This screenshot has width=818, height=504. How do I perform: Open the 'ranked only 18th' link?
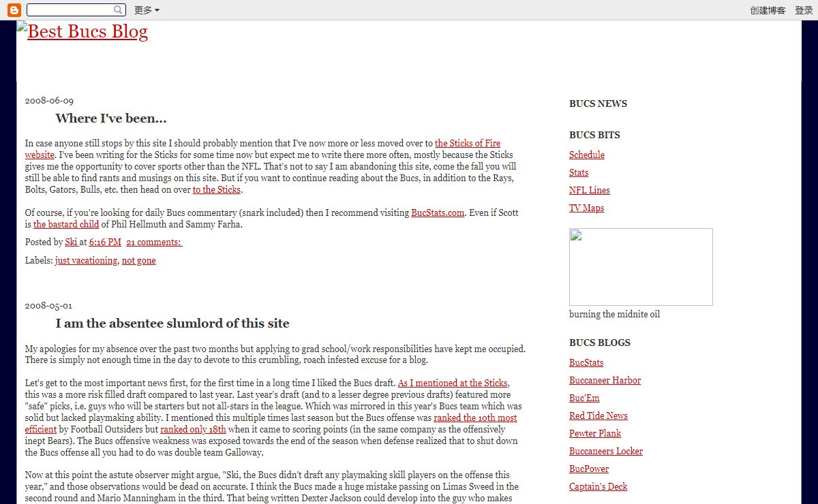click(193, 429)
